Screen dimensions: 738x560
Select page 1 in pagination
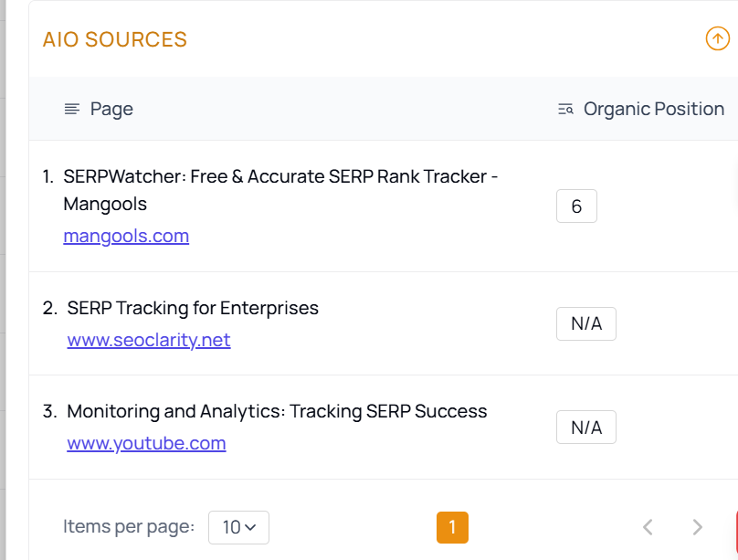pyautogui.click(x=452, y=527)
